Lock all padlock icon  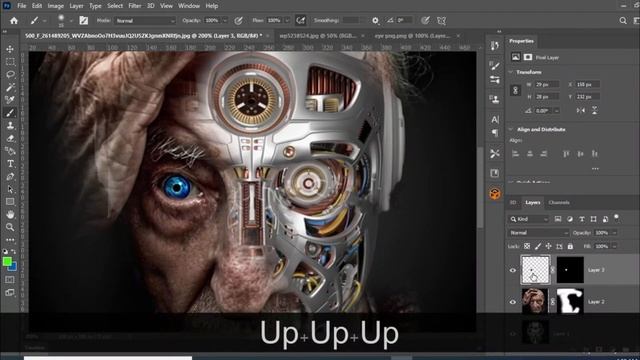[x=570, y=246]
